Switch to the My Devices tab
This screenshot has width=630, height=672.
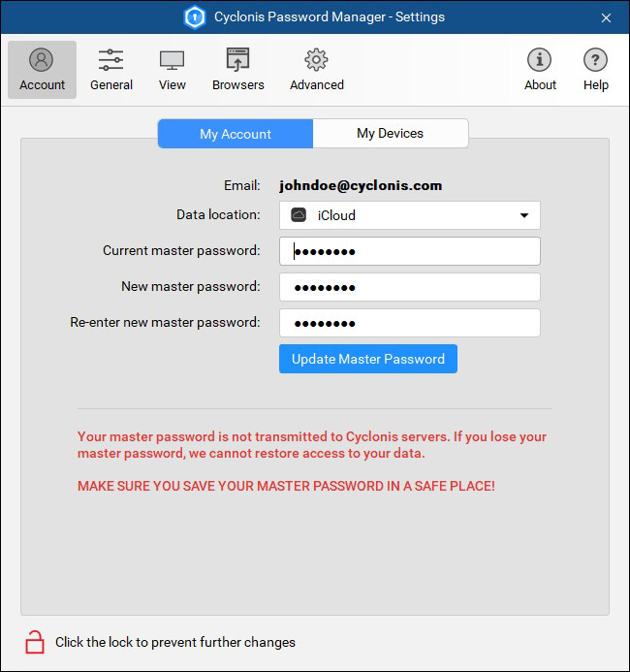(x=390, y=134)
